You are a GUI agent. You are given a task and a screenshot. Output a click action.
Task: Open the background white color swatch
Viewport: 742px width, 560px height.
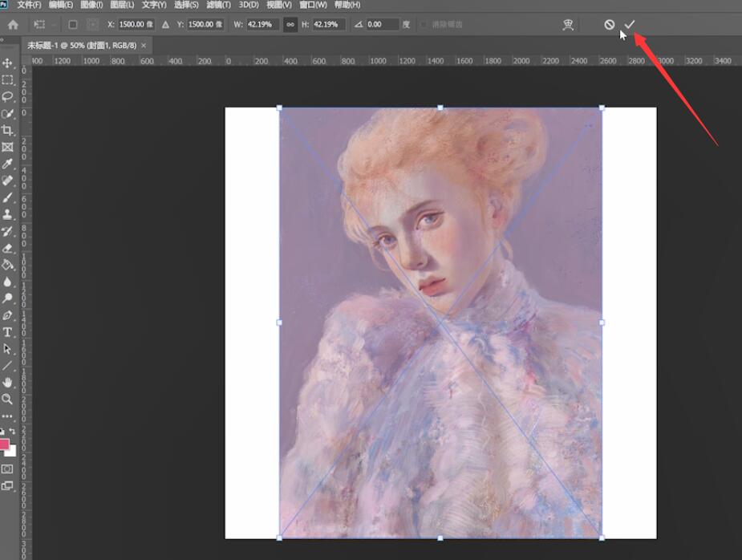click(12, 452)
